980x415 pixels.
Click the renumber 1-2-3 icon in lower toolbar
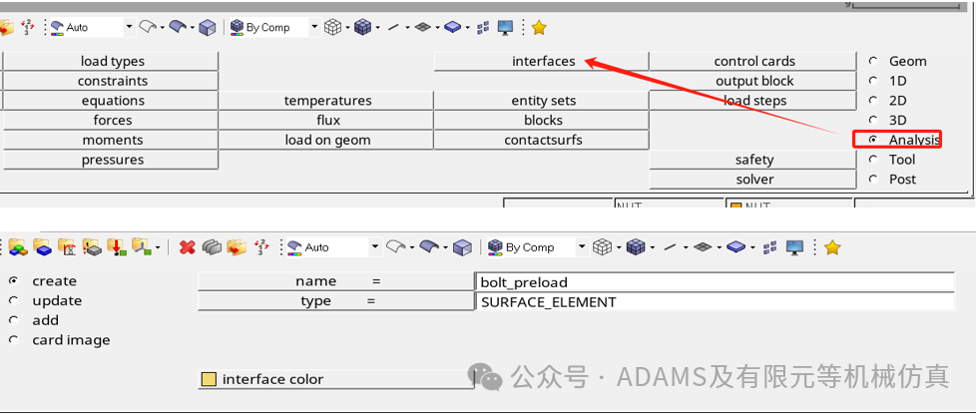coord(261,247)
